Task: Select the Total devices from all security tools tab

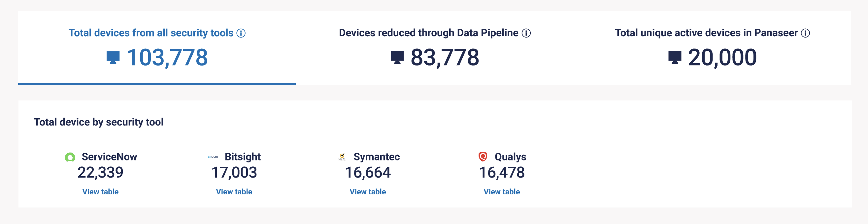Action: tap(157, 48)
